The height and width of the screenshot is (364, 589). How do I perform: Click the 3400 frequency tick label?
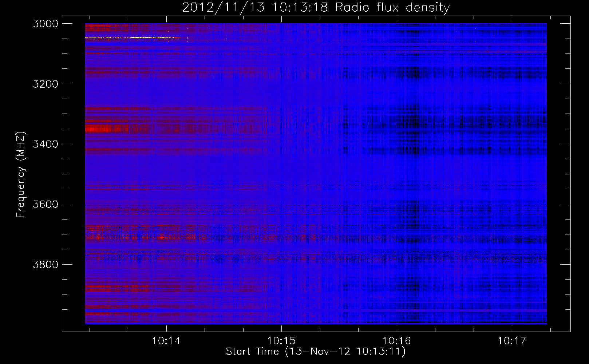point(46,144)
